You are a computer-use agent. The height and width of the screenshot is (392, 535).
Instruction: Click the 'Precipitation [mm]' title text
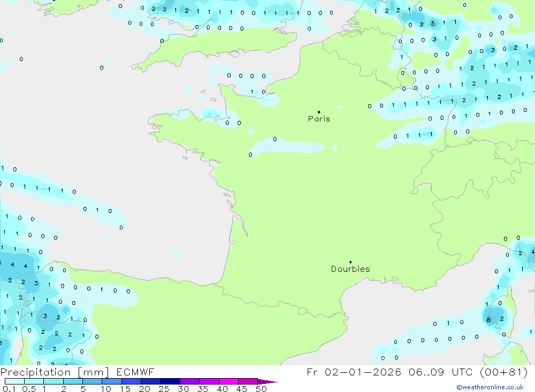click(55, 372)
